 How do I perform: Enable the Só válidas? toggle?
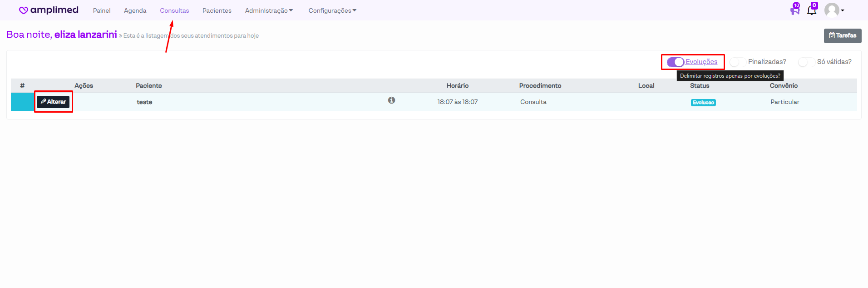pos(806,62)
